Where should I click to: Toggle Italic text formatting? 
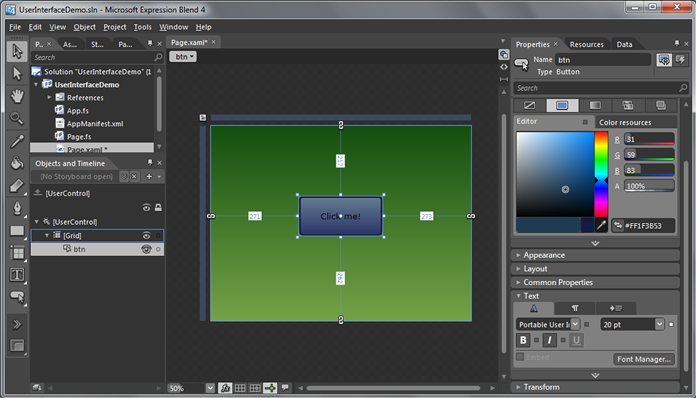(x=550, y=340)
